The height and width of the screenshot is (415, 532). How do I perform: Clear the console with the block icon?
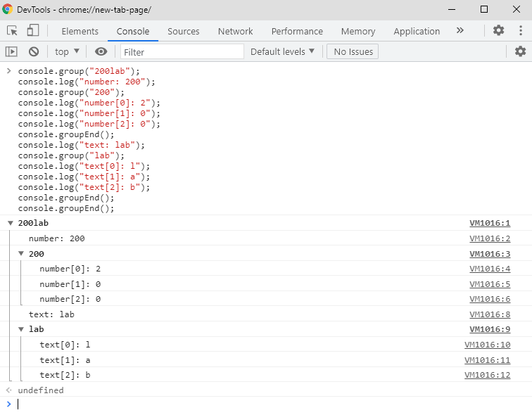tap(34, 51)
